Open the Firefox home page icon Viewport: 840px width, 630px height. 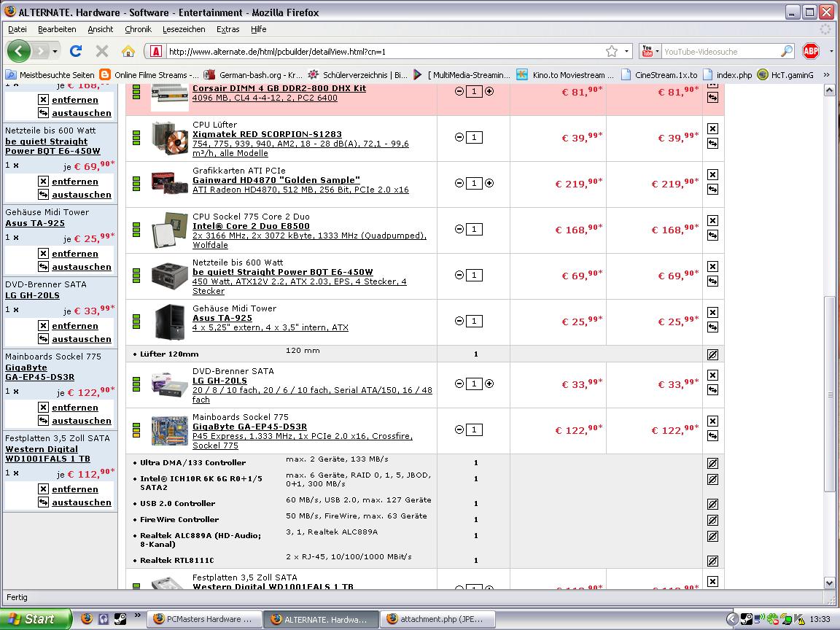point(128,52)
